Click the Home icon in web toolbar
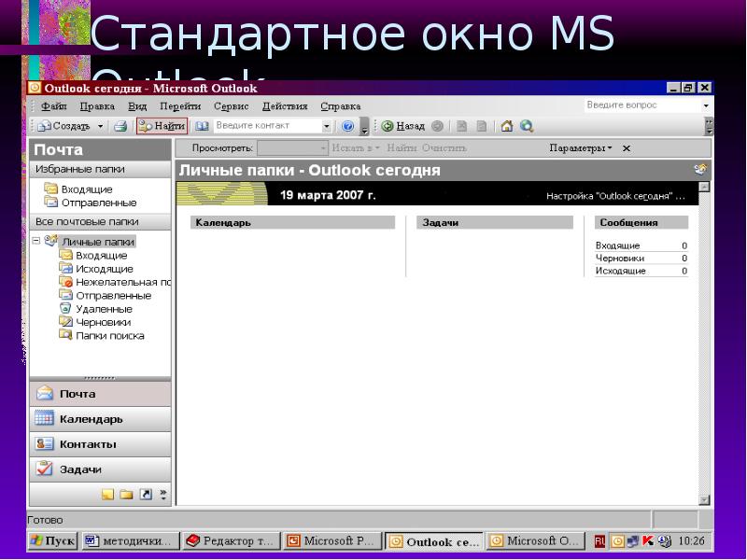 507,126
